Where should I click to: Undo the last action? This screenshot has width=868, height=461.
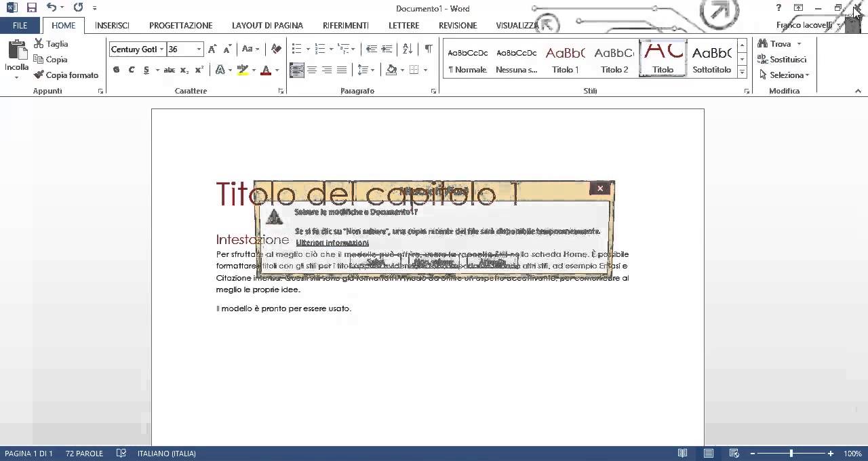[x=52, y=7]
